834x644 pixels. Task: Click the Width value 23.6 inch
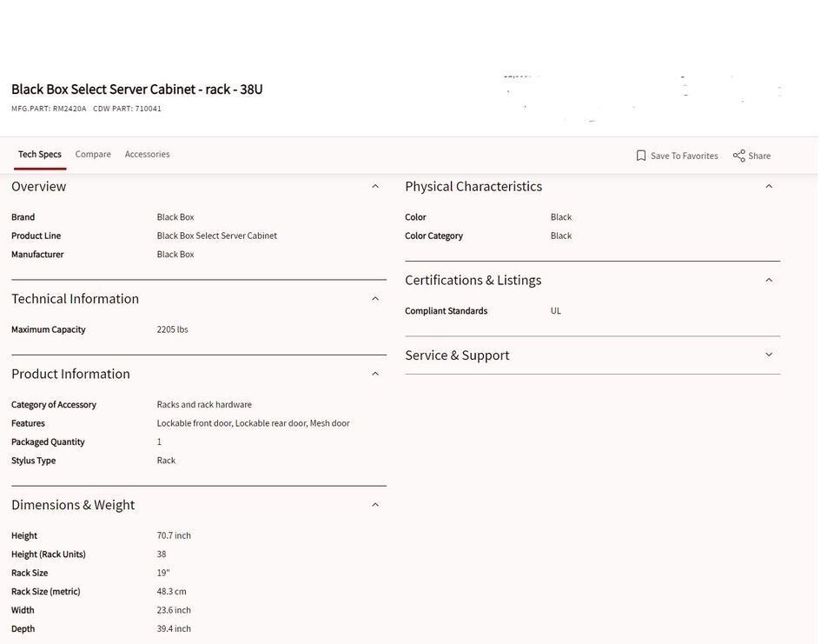pyautogui.click(x=174, y=610)
